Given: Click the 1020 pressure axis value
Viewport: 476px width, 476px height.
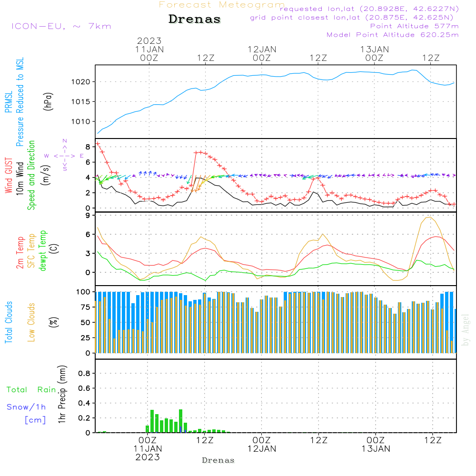Looking at the screenshot, I should [81, 82].
